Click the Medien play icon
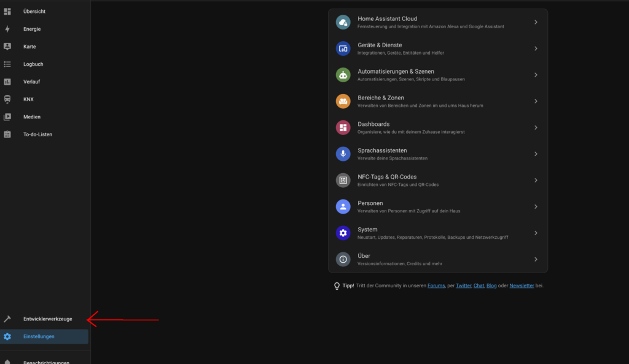This screenshot has height=364, width=629. pyautogui.click(x=7, y=117)
